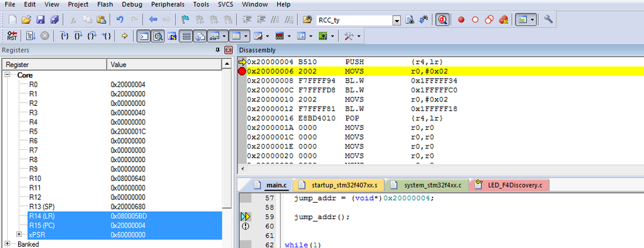Toggle the Command Window button
Viewport: 644px width, 248px height.
click(x=144, y=36)
